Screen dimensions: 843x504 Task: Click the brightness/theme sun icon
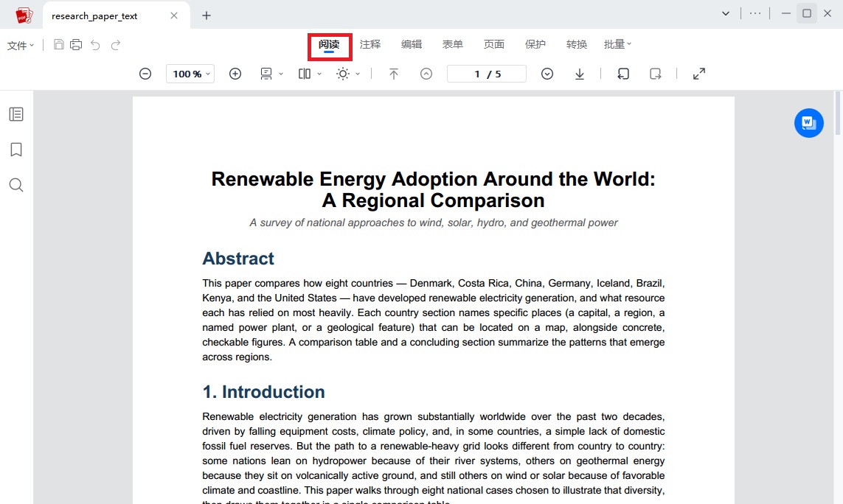(x=342, y=74)
